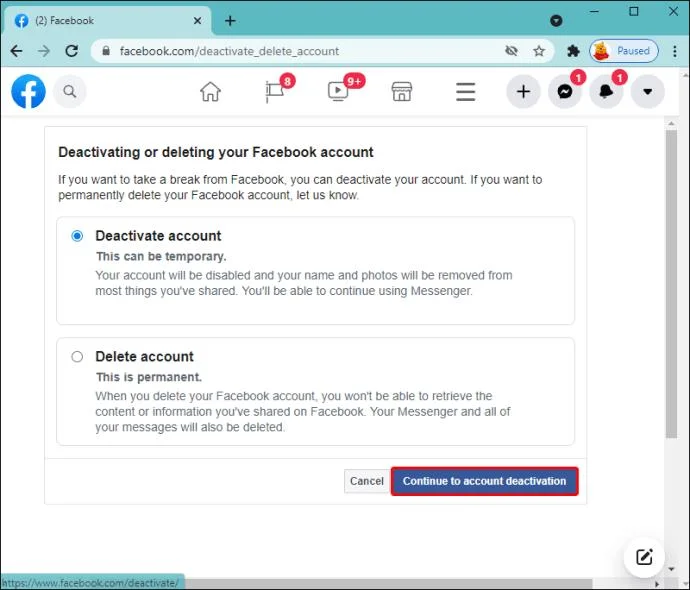This screenshot has width=690, height=590.
Task: Open the Messenger icon
Action: pos(565,92)
